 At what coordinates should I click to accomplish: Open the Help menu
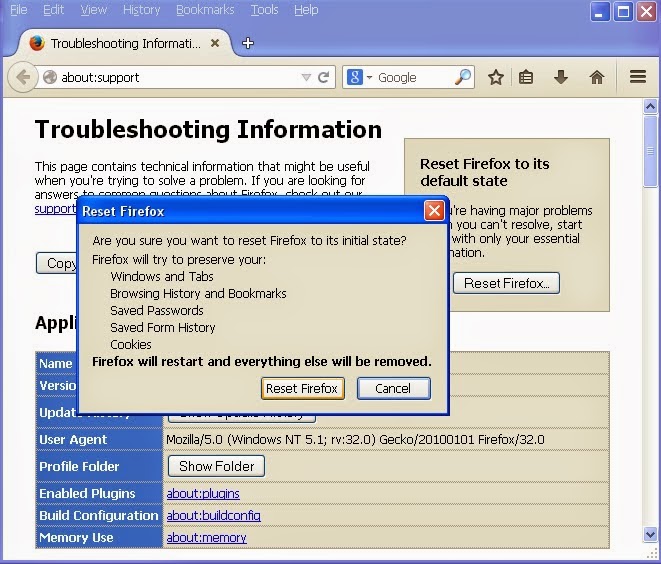pyautogui.click(x=306, y=10)
